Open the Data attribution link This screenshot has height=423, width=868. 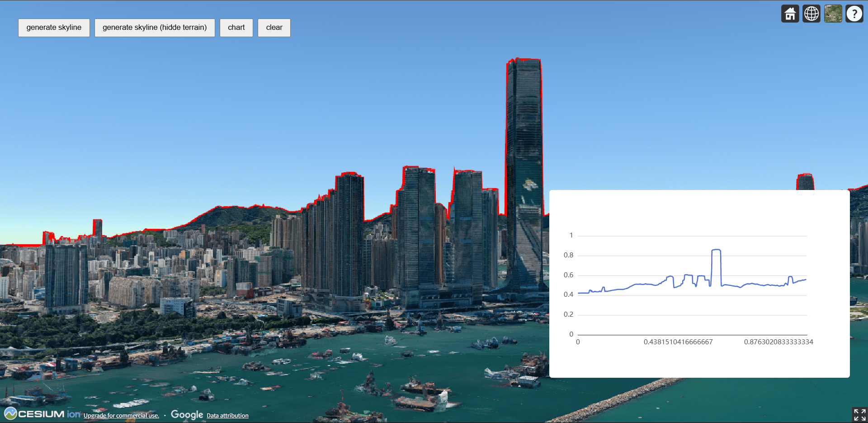227,416
